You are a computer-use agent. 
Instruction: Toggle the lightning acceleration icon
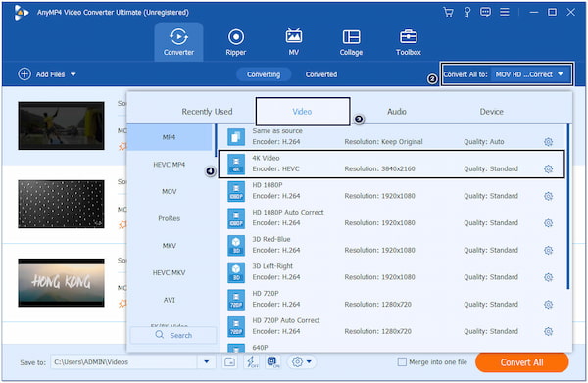click(251, 362)
